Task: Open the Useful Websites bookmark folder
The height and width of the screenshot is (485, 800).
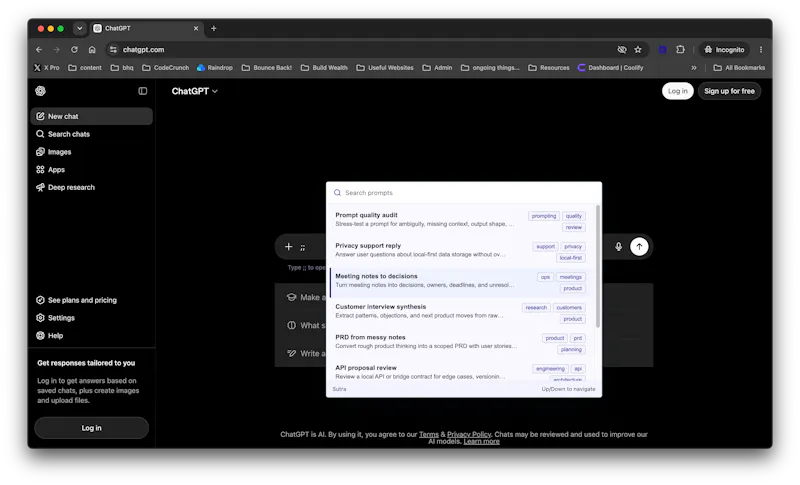Action: click(x=385, y=67)
